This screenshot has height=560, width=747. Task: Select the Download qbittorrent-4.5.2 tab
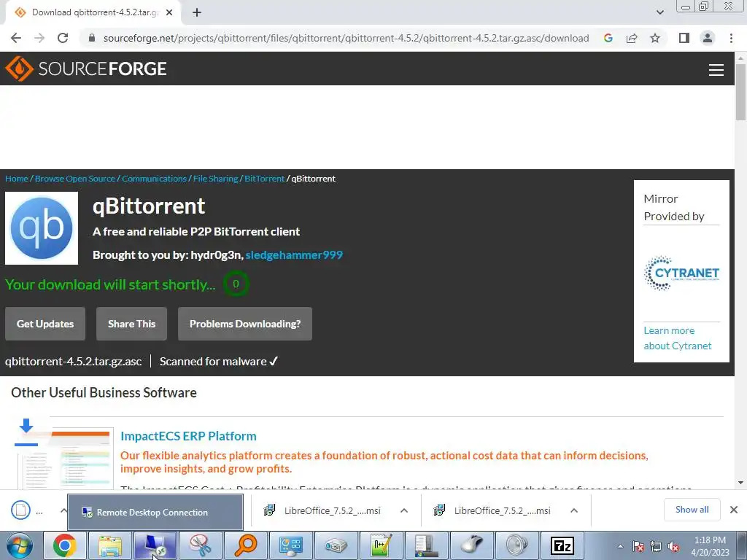tap(93, 13)
